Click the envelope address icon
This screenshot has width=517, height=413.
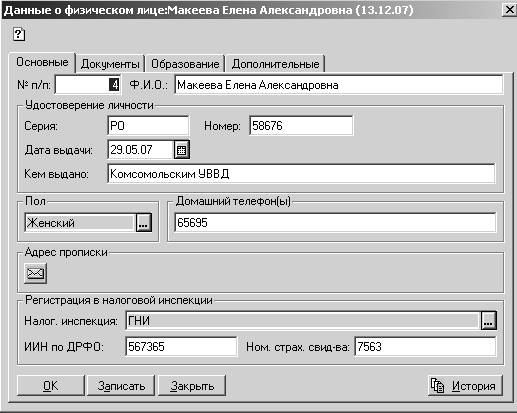coord(35,273)
